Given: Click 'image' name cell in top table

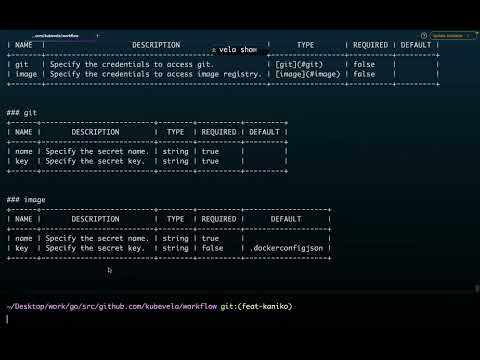Looking at the screenshot, I should (26, 74).
